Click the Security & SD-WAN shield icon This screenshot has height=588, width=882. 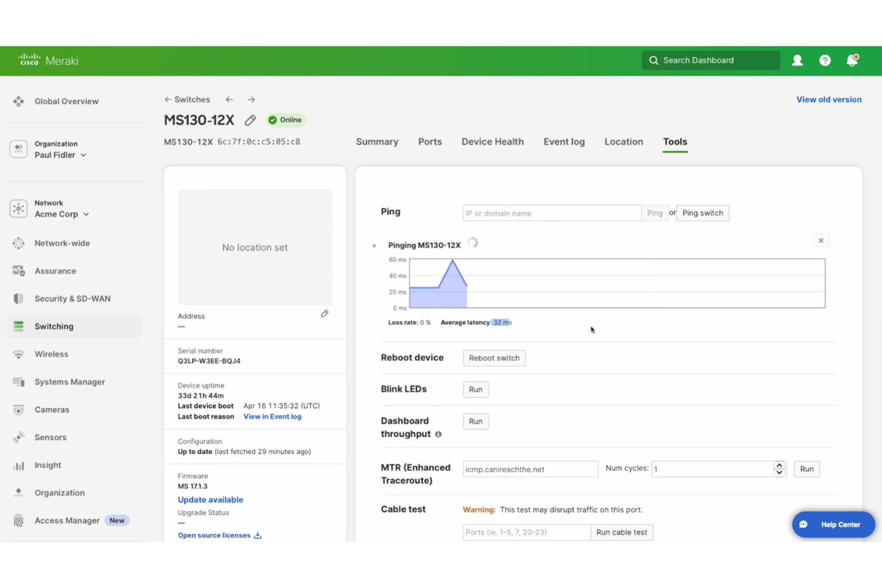click(18, 298)
